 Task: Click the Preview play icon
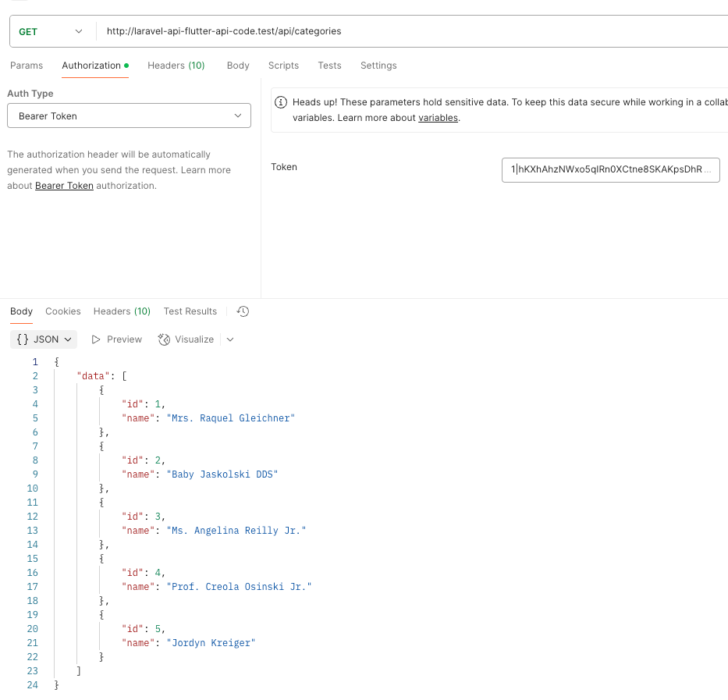tap(97, 339)
